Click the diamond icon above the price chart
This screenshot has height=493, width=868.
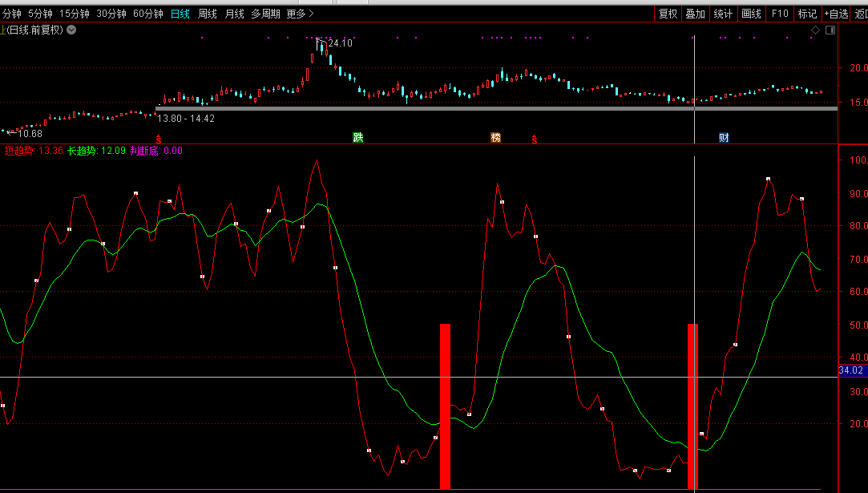pos(815,30)
